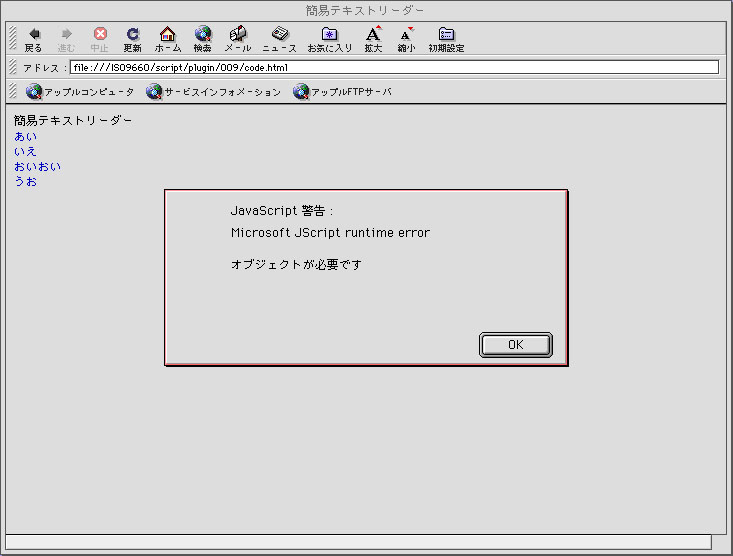Open アップルFTPサーバ favorites bar link

pos(342,92)
